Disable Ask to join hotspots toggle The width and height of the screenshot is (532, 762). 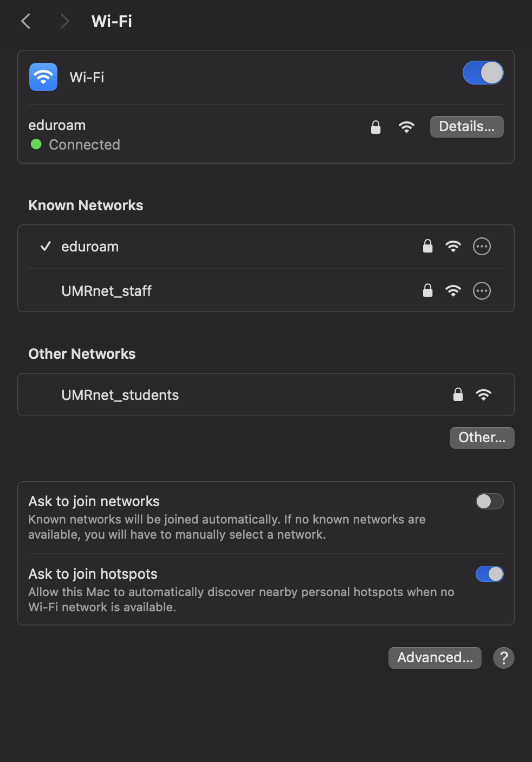pyautogui.click(x=489, y=574)
